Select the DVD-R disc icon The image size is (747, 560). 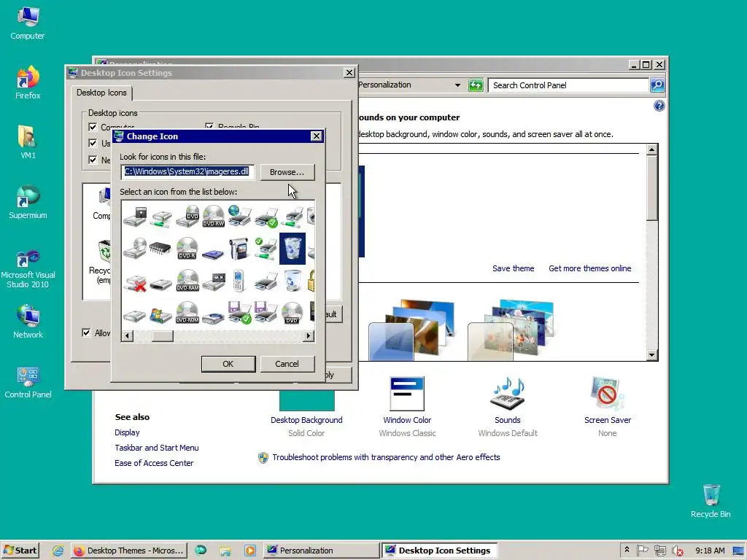pos(187,248)
